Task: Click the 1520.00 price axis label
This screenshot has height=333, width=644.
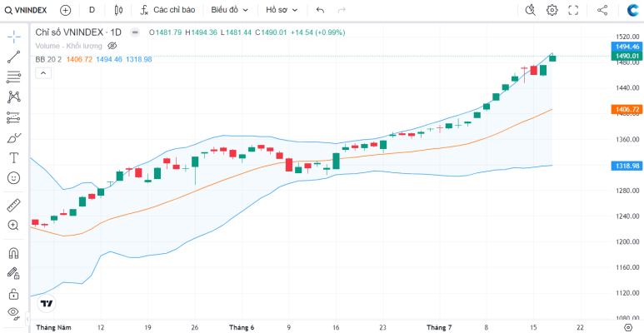Action: 627,37
